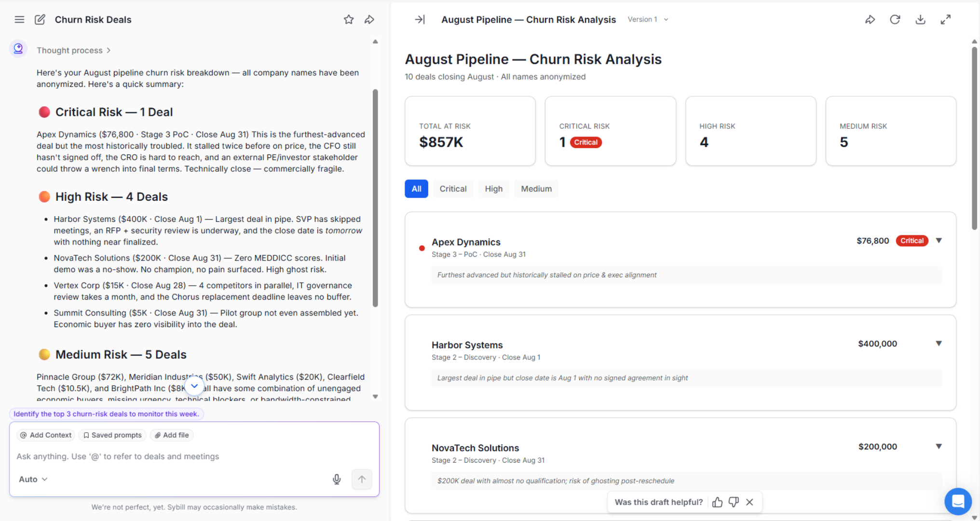Open the support chat bubble

tap(958, 501)
